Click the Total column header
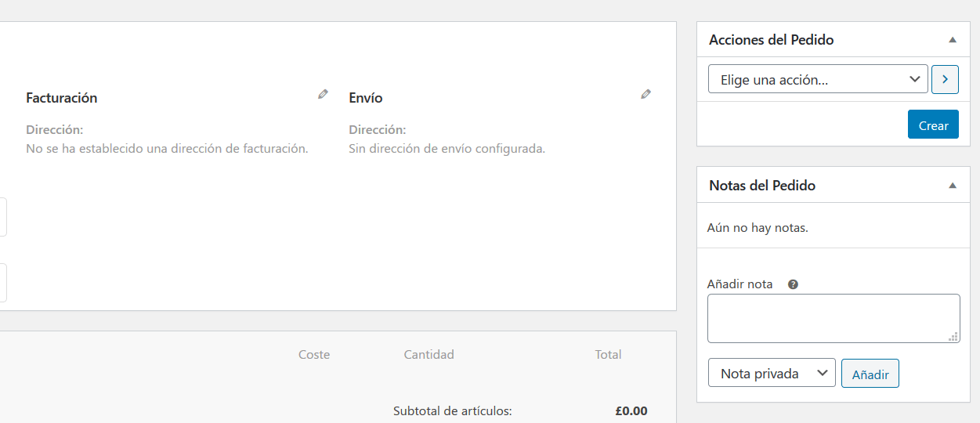Image resolution: width=980 pixels, height=423 pixels. click(x=608, y=354)
